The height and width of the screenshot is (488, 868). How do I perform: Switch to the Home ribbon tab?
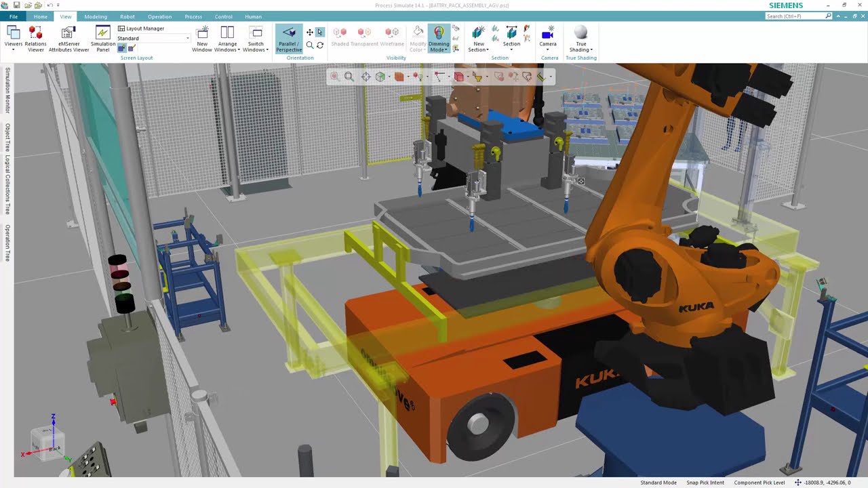pos(41,16)
